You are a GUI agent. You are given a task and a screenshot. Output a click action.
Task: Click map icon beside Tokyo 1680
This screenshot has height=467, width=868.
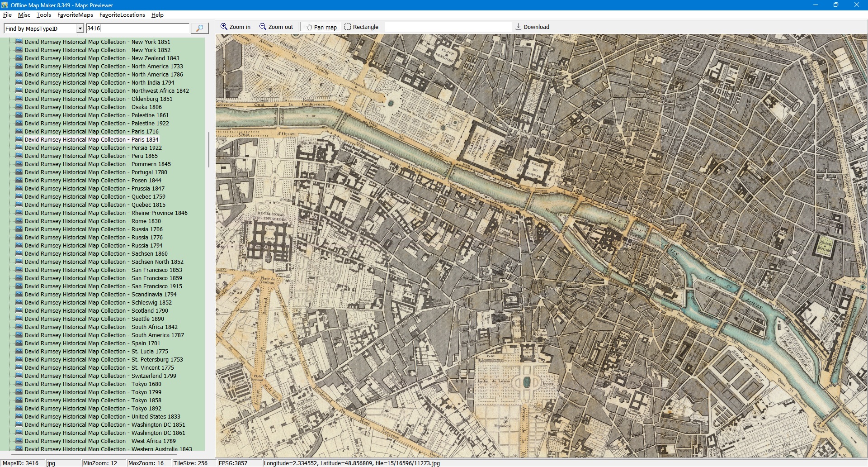point(19,384)
